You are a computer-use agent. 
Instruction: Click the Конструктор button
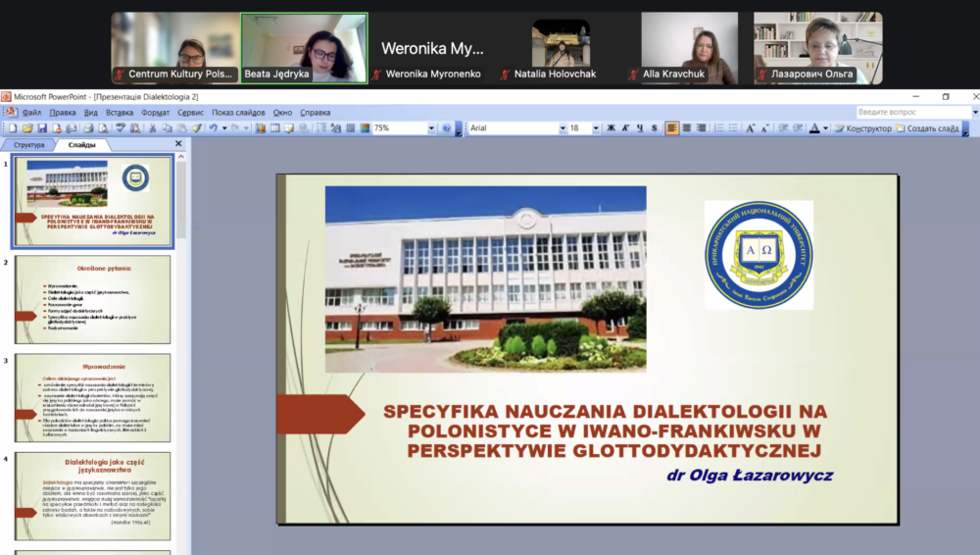(863, 128)
